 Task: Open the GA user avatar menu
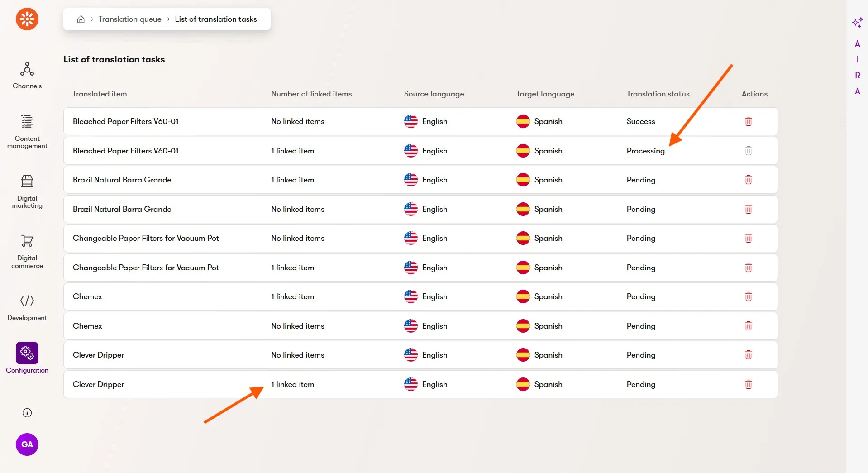(x=27, y=444)
